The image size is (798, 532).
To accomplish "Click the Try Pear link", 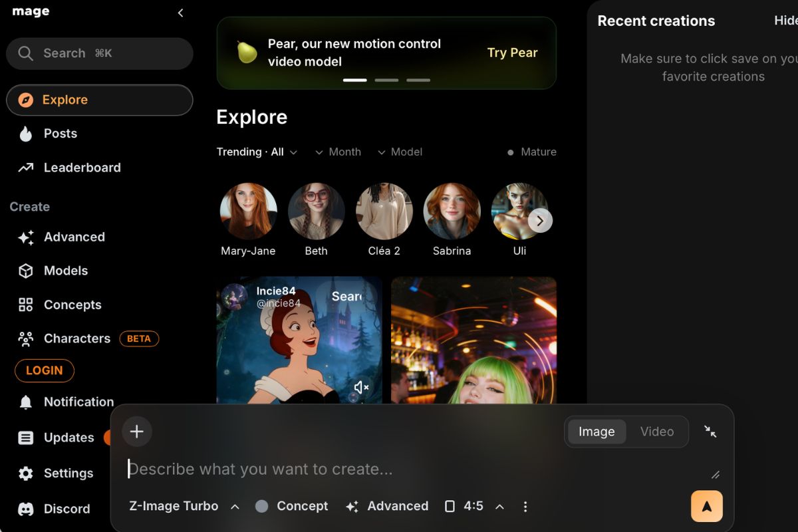I will (x=512, y=53).
